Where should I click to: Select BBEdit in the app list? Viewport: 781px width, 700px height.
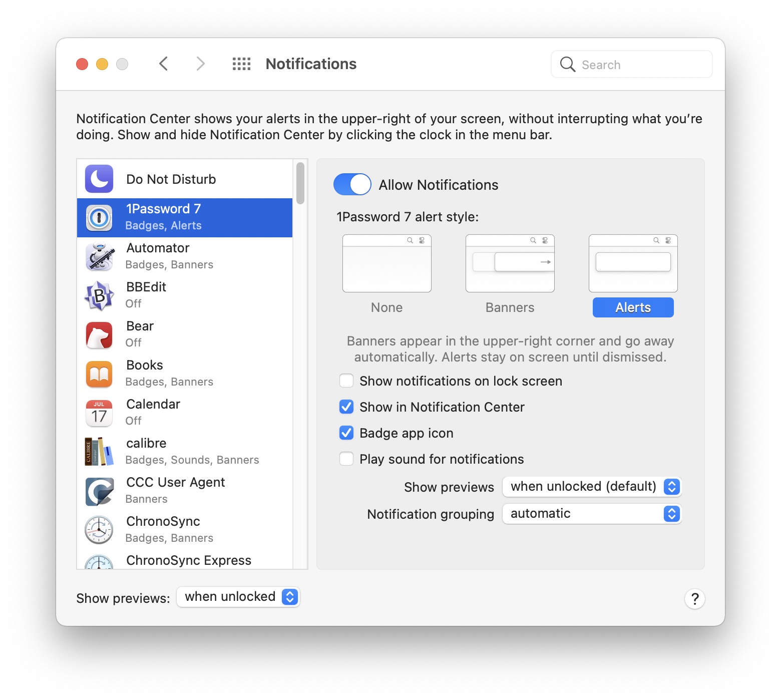pos(185,296)
